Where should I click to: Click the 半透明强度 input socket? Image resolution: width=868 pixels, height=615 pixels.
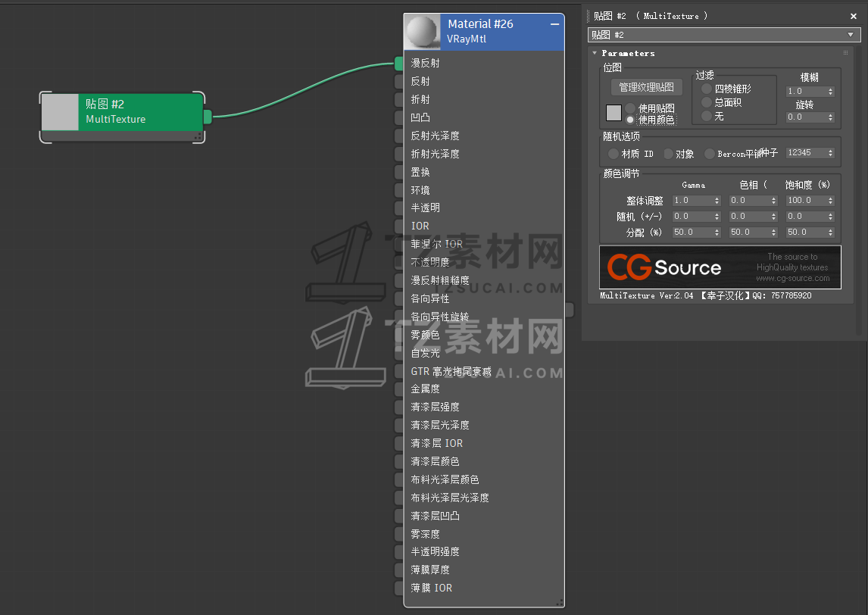coord(398,552)
